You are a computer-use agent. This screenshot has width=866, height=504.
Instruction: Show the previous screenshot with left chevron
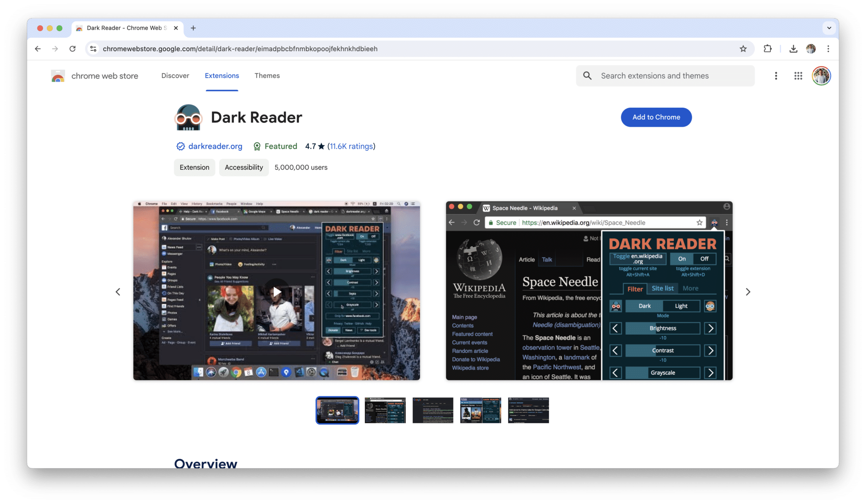click(x=118, y=292)
